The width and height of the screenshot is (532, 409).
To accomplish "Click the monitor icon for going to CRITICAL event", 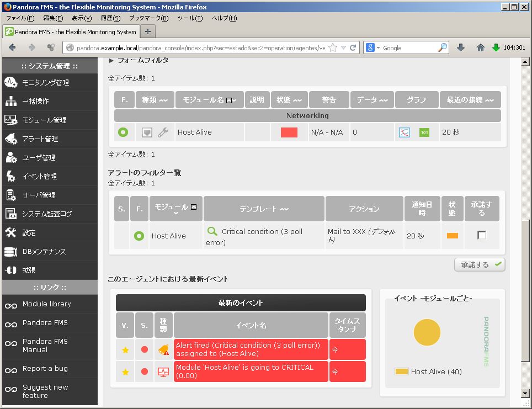I will coord(163,372).
